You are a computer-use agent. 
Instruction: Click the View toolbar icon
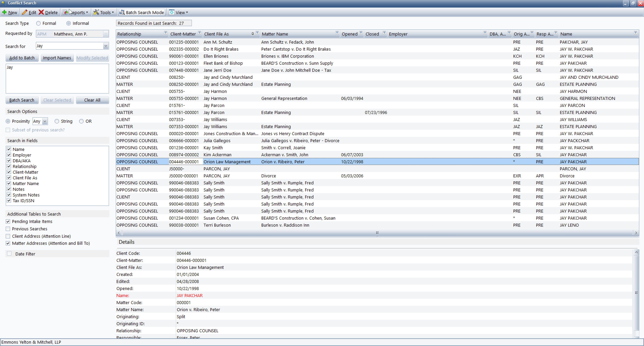[x=172, y=12]
